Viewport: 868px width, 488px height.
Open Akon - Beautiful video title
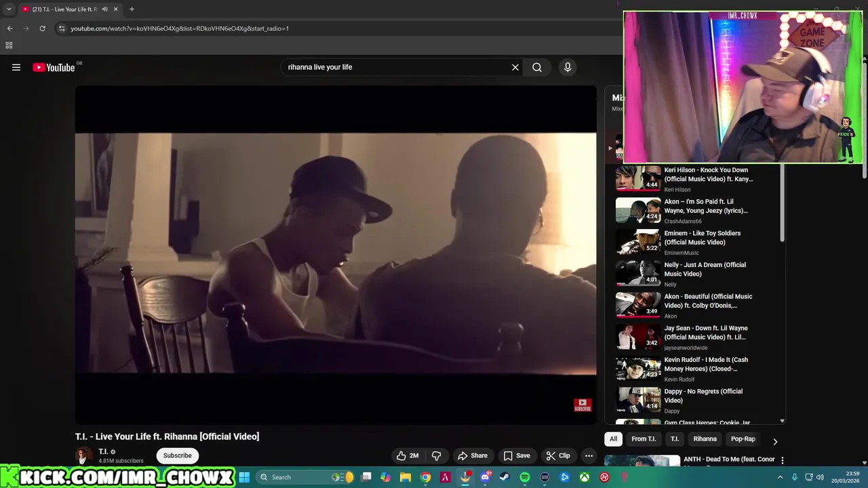pos(708,301)
